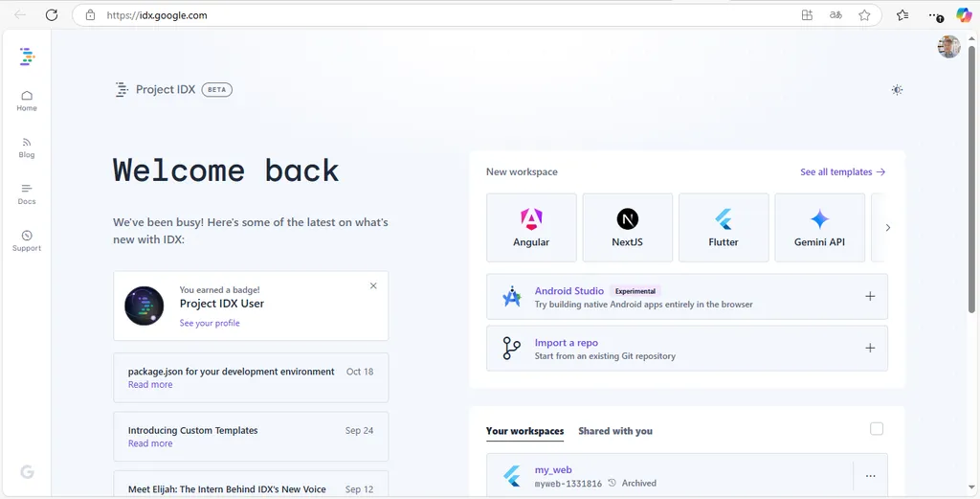
Task: Click the page vertical scrollbar
Action: click(971, 178)
